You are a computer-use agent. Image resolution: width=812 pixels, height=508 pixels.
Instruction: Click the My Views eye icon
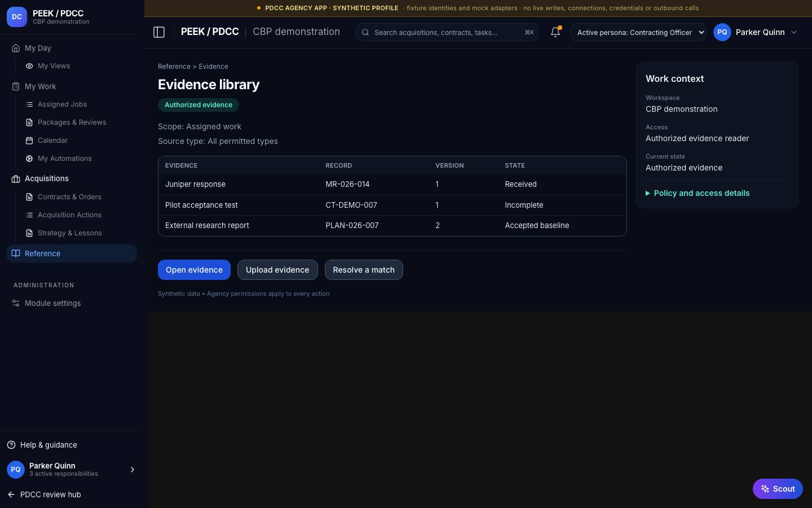(29, 66)
